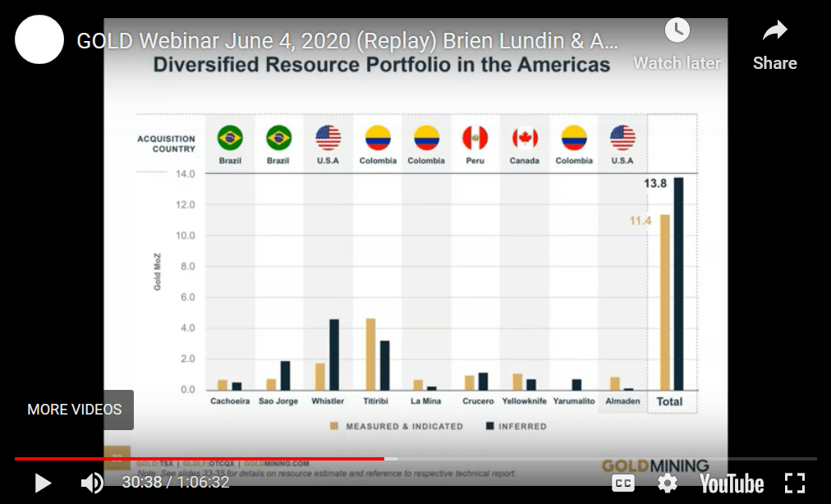Play the video
Image resolution: width=831 pixels, height=504 pixels.
coord(43,483)
